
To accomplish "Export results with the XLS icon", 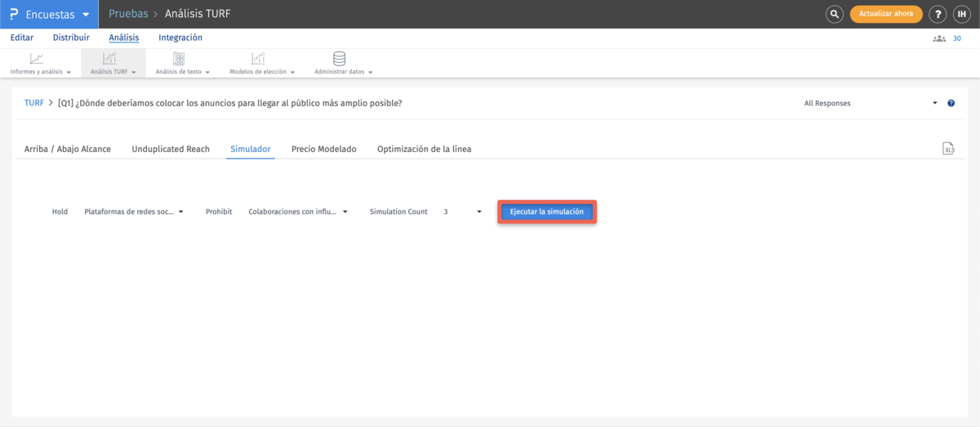I will click(x=948, y=149).
